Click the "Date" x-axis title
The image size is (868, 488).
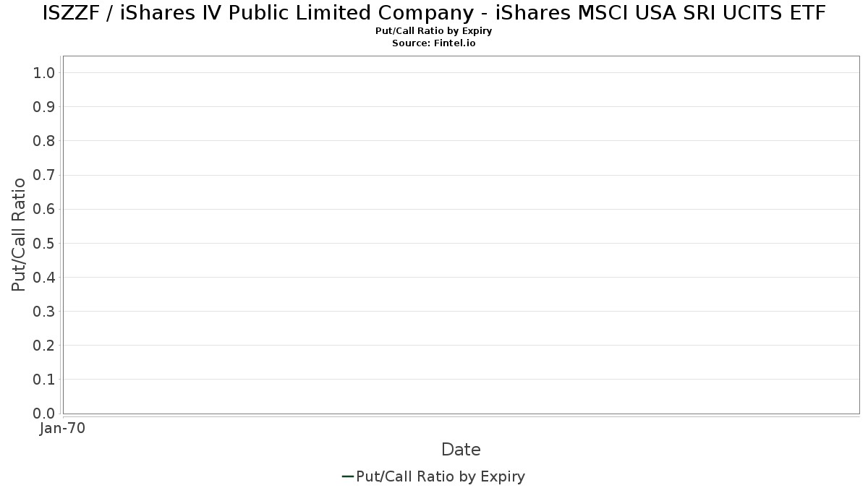(461, 450)
